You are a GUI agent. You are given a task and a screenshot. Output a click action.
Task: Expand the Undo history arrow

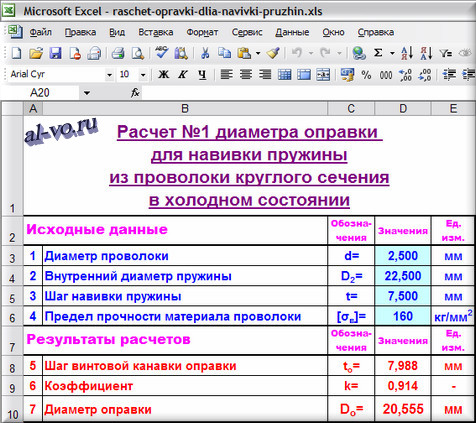tap(311, 53)
